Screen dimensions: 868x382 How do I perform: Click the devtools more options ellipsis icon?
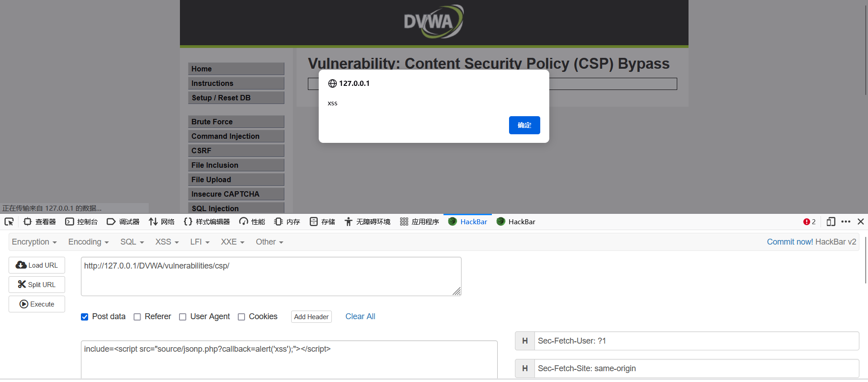pyautogui.click(x=846, y=222)
